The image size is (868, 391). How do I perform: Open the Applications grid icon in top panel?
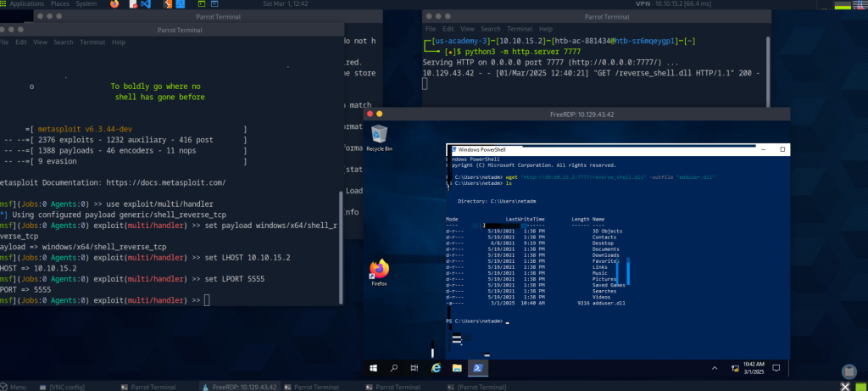point(4,4)
